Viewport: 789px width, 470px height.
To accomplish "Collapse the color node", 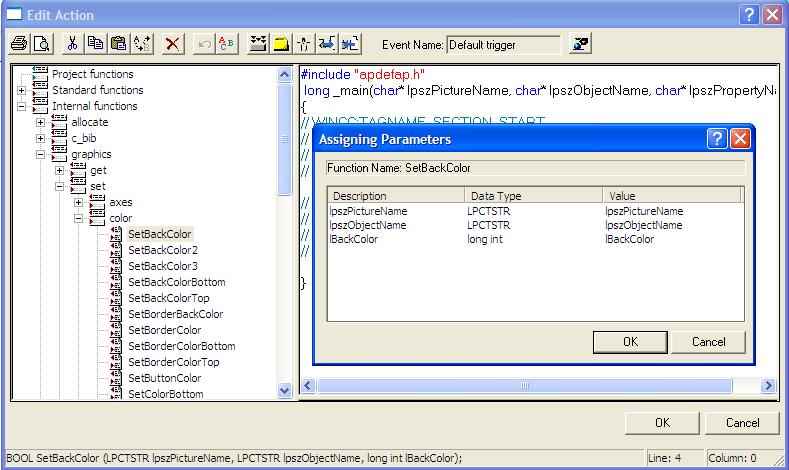I will pyautogui.click(x=78, y=218).
